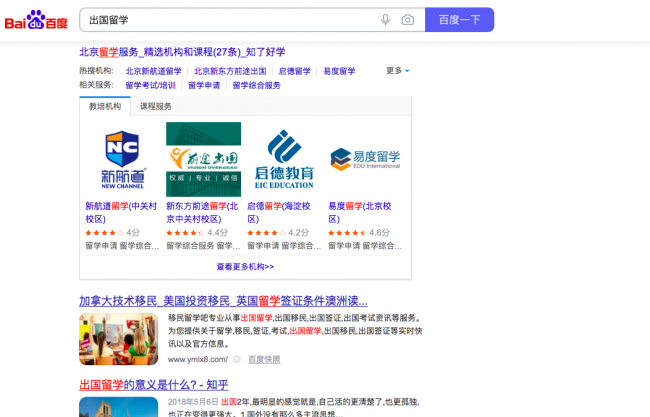This screenshot has height=417, width=650.
Task: Open image search camera icon
Action: click(x=407, y=20)
